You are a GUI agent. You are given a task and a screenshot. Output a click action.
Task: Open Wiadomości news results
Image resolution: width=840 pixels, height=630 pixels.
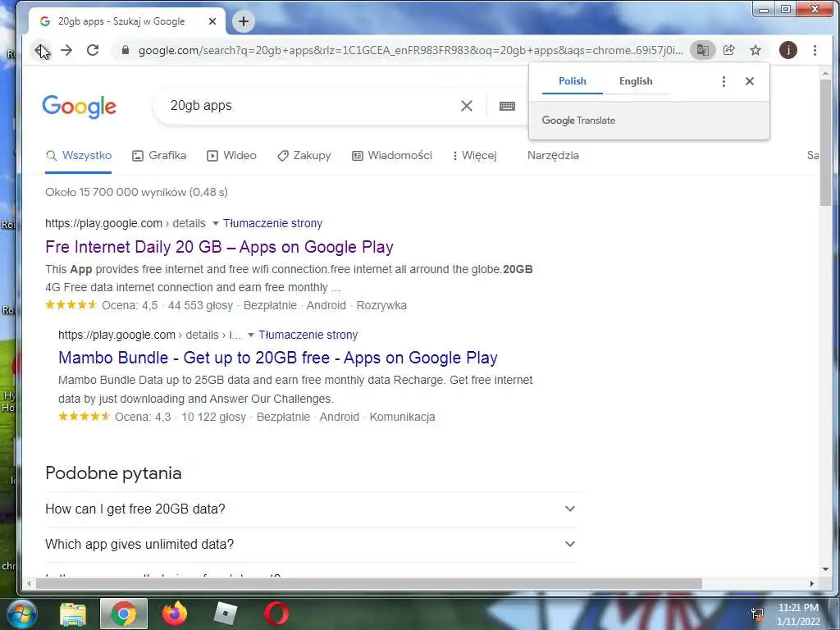(391, 156)
